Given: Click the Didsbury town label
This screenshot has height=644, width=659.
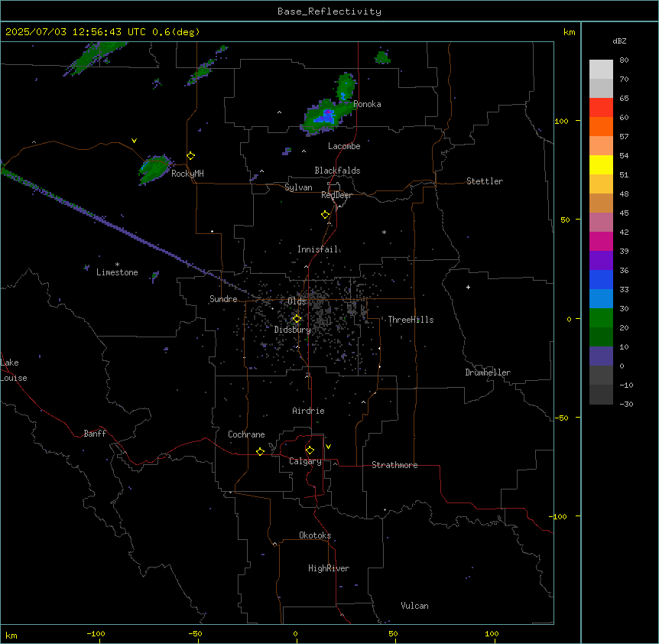Looking at the screenshot, I should (x=293, y=330).
